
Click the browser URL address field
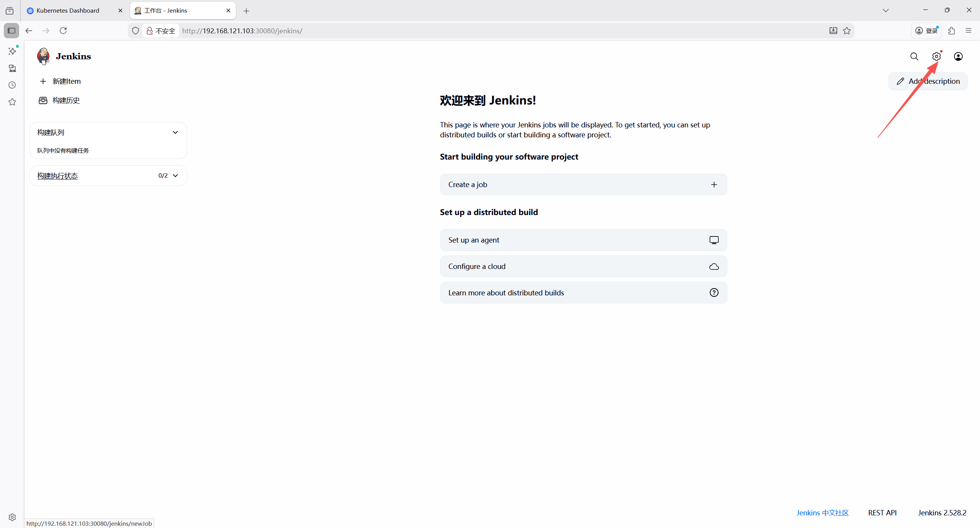tap(459, 31)
